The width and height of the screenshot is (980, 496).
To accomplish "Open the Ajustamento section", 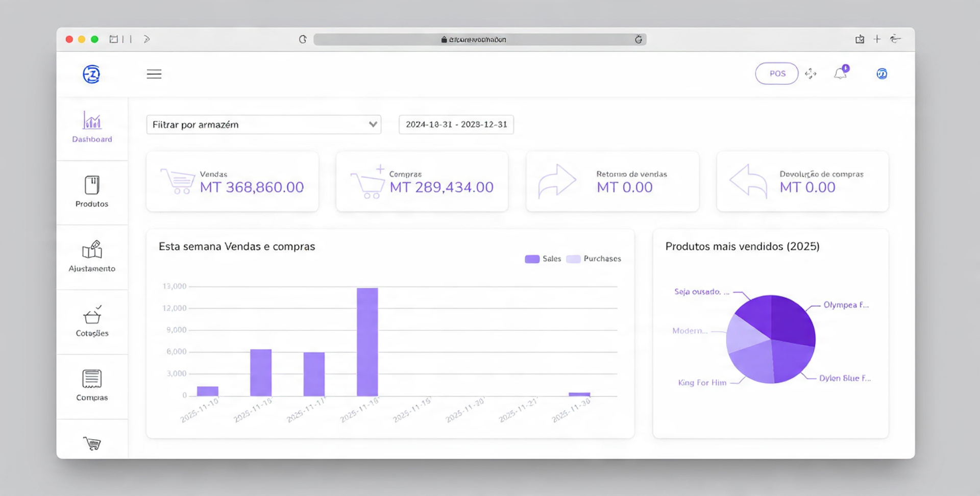I will pos(92,255).
